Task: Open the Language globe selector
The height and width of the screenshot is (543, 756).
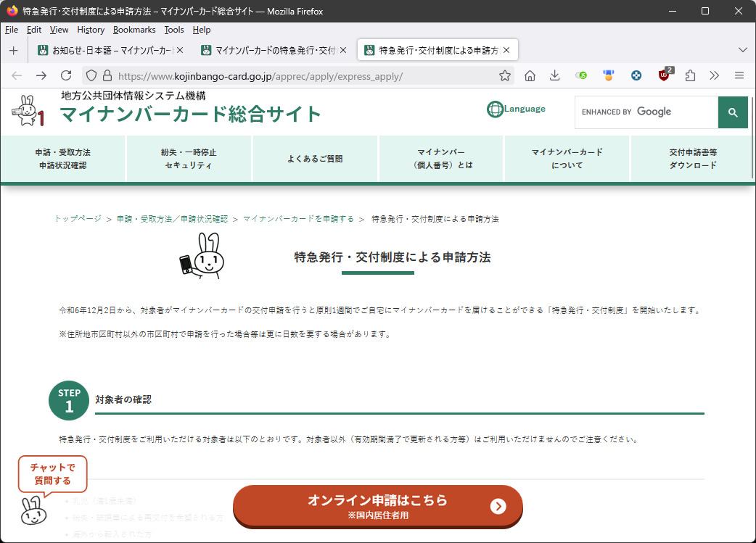Action: [x=516, y=109]
